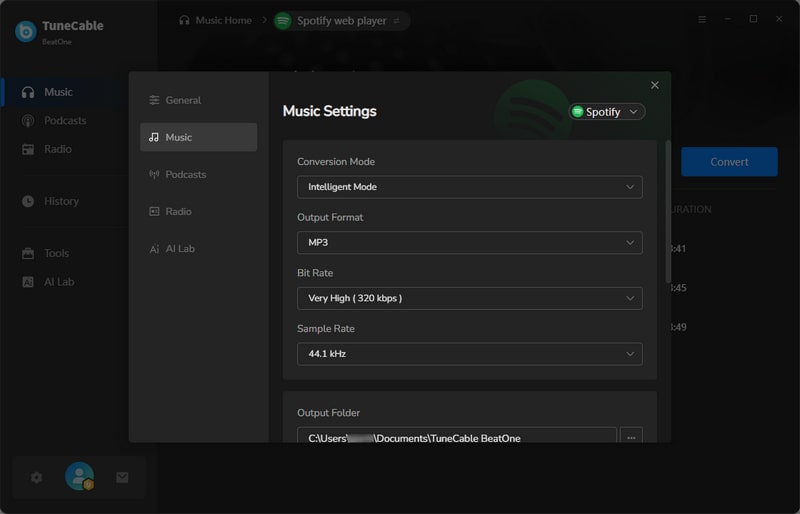The image size is (800, 514).
Task: Switch Spotify web player source
Action: pyautogui.click(x=341, y=20)
